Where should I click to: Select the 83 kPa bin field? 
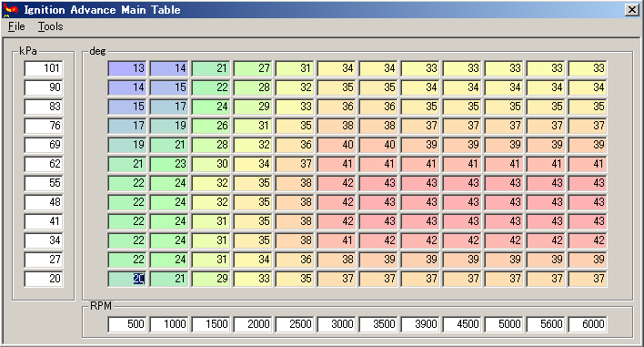[44, 107]
